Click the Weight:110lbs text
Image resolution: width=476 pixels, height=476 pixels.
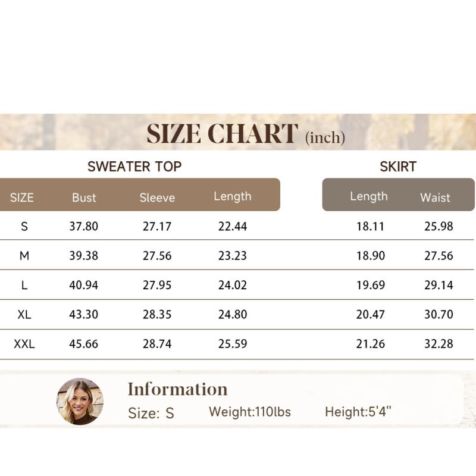click(x=250, y=412)
